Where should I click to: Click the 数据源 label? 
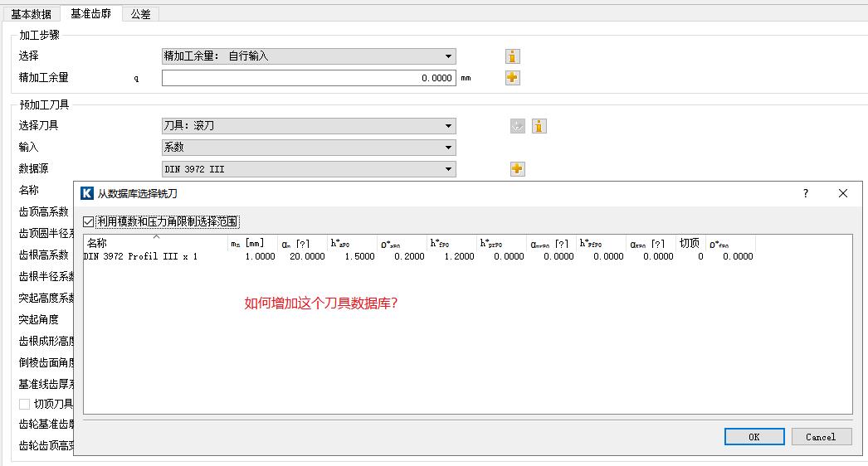[x=34, y=169]
